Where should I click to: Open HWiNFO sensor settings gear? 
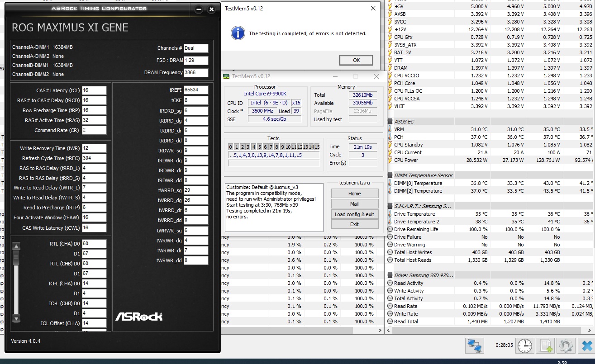pos(566,346)
